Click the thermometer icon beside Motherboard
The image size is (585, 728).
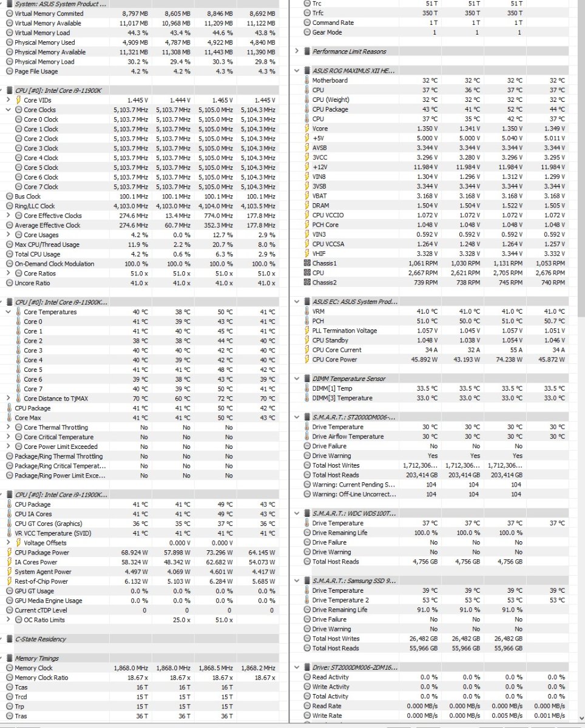[306, 81]
